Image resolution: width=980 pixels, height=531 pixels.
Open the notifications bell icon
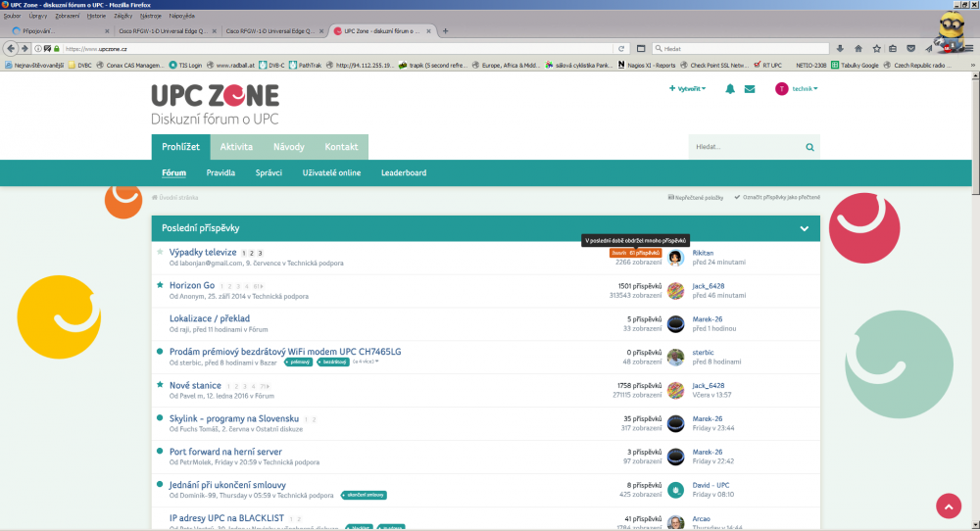(x=730, y=89)
